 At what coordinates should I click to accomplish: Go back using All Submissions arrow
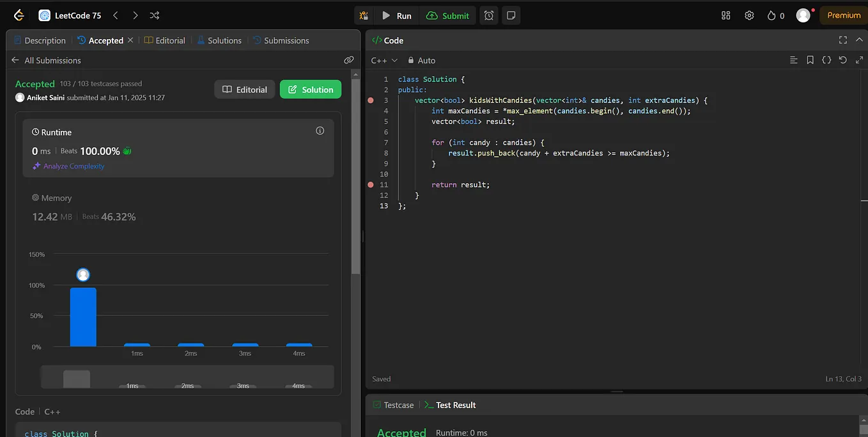[x=15, y=60]
